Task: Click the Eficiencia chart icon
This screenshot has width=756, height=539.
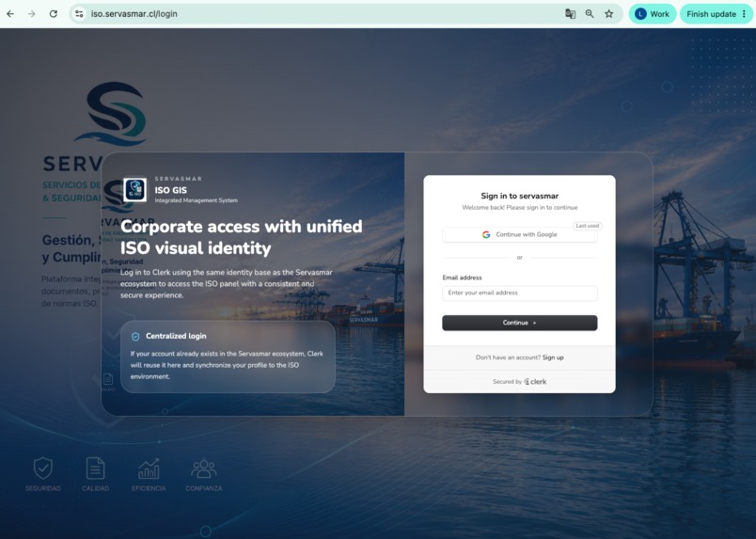Action: 149,469
